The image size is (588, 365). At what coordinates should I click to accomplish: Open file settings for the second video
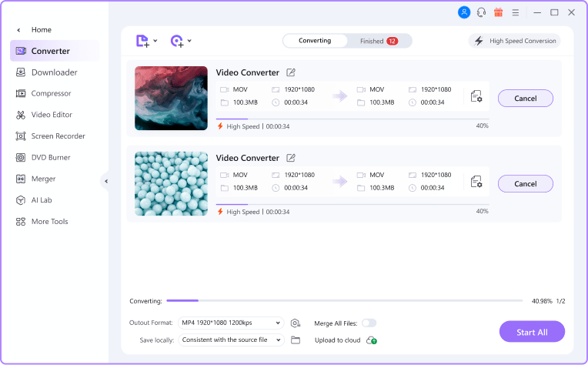(x=476, y=182)
